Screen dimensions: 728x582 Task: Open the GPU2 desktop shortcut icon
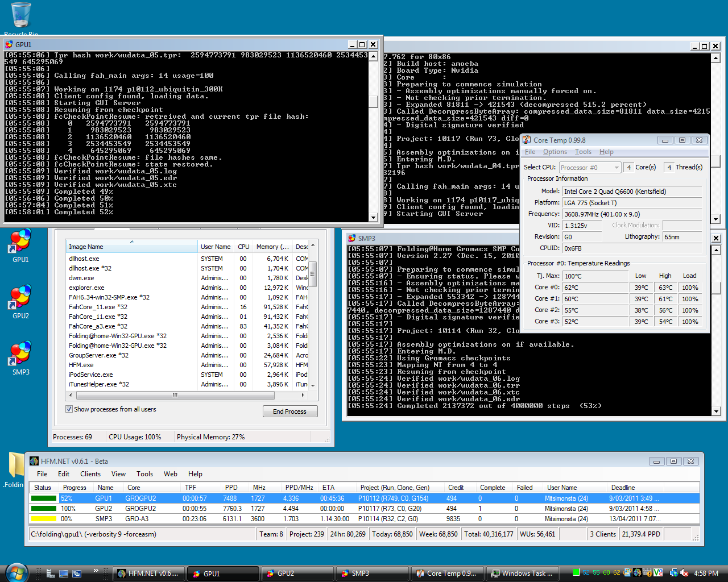(20, 301)
